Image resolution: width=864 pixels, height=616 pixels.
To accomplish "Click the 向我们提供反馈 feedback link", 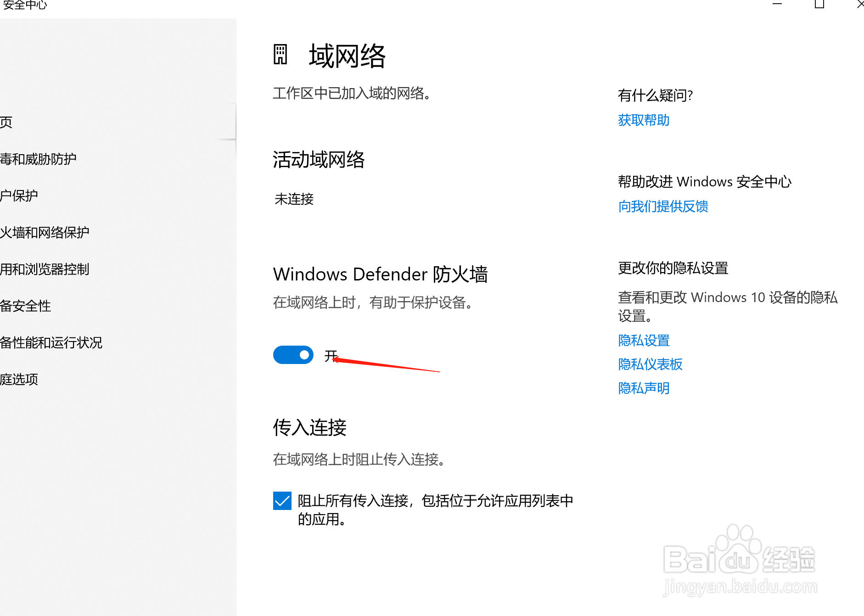I will tap(663, 207).
